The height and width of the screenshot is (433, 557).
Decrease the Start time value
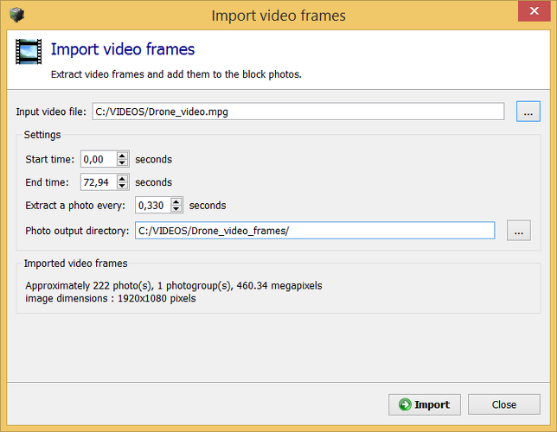pyautogui.click(x=122, y=163)
